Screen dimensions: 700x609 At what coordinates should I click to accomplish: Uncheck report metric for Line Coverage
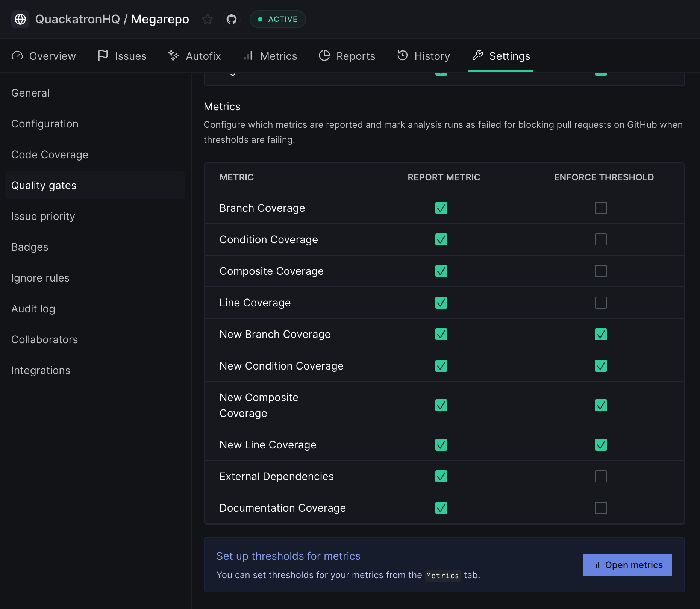click(x=441, y=303)
